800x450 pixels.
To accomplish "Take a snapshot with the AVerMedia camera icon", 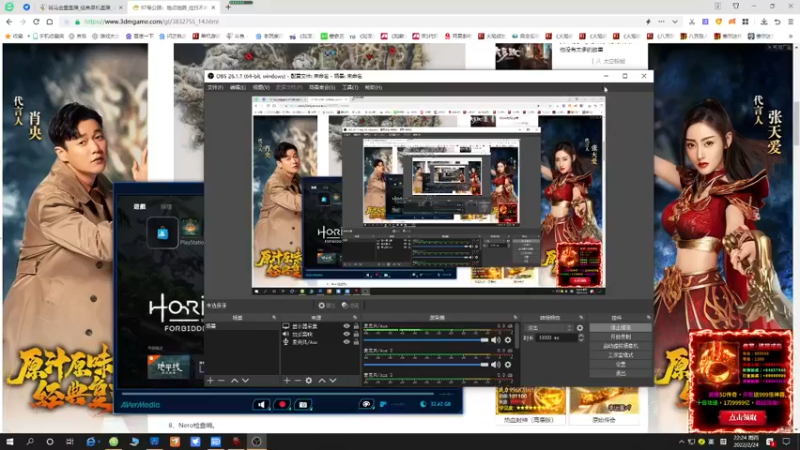I will (303, 405).
